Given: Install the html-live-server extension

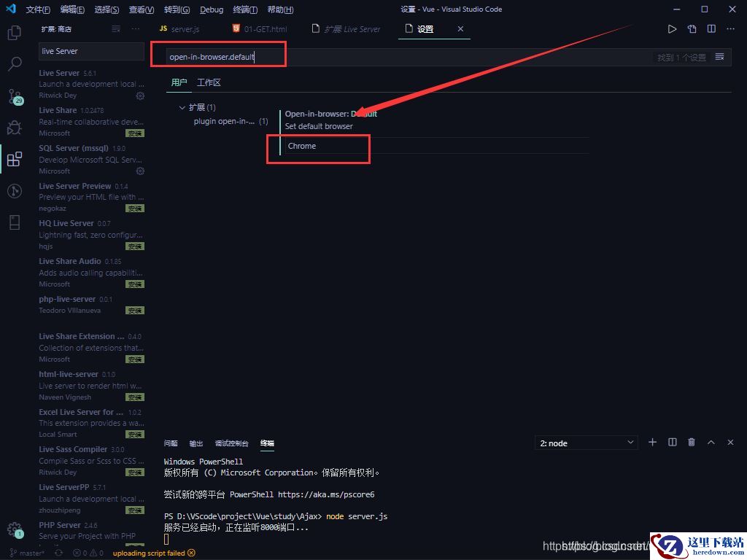Looking at the screenshot, I should tap(135, 397).
